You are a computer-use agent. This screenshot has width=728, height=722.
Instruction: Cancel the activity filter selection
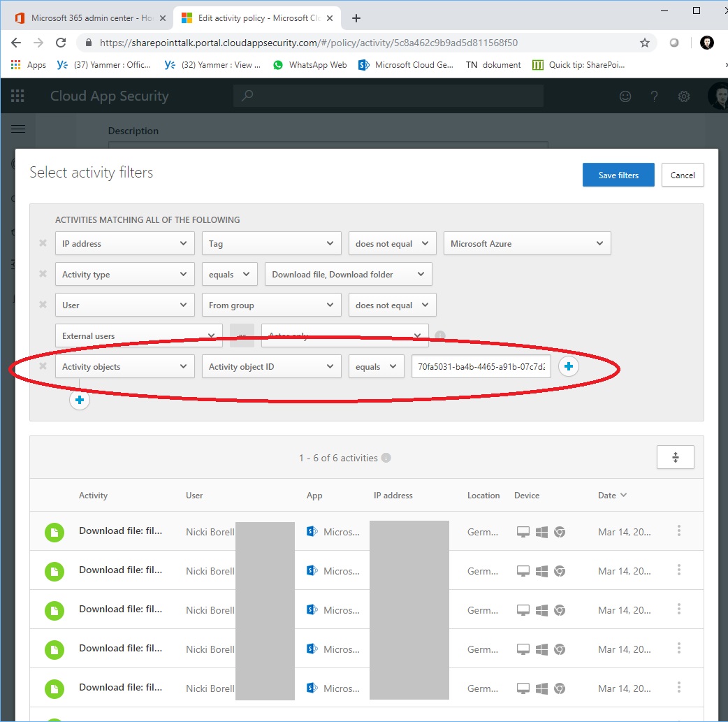(x=683, y=175)
